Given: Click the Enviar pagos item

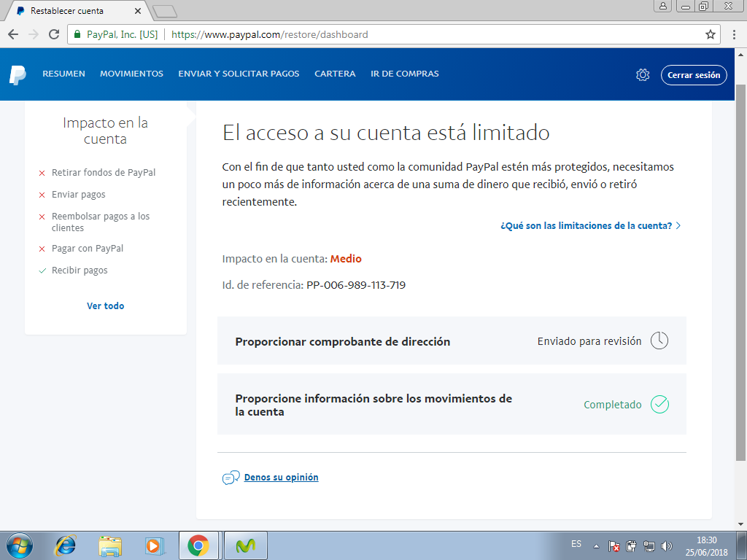Looking at the screenshot, I should [79, 194].
